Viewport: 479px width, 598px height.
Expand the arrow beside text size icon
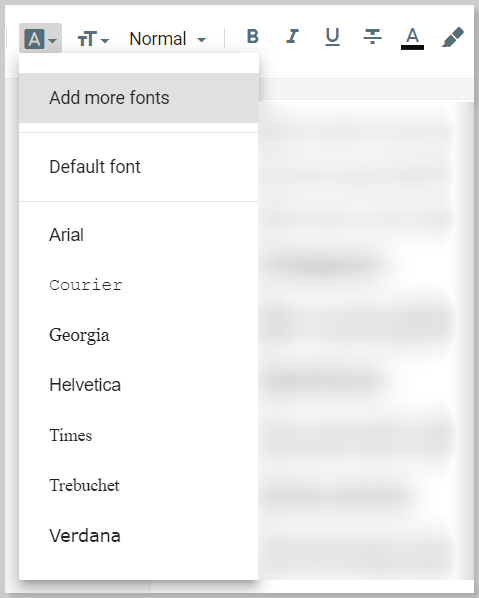click(105, 40)
